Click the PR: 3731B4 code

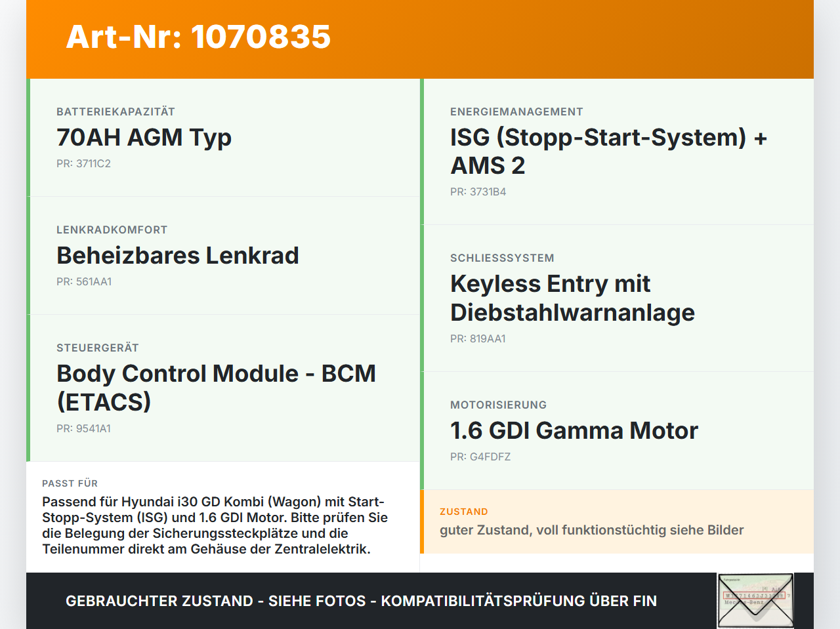pos(478,192)
